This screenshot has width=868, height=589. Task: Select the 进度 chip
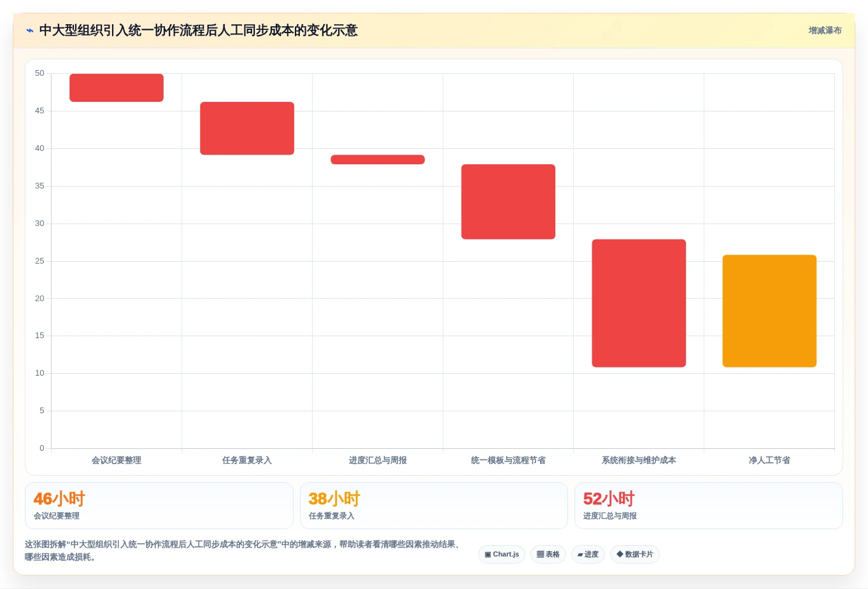coord(588,555)
